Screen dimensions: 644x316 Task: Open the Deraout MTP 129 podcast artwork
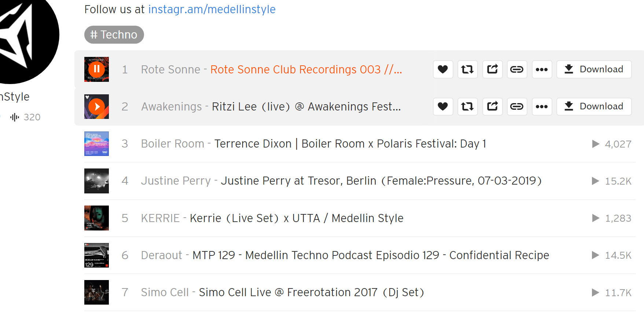tap(96, 255)
